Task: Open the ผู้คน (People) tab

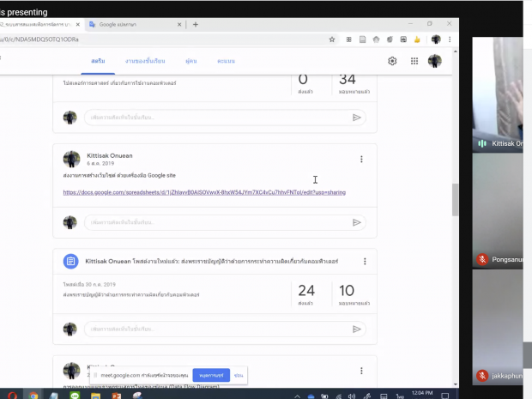Action: coord(190,62)
